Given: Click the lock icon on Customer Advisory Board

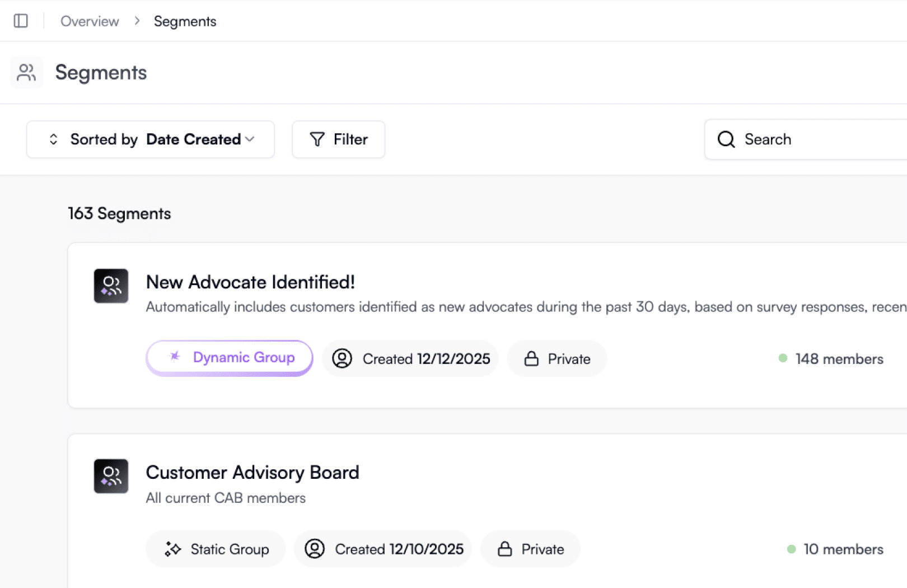Looking at the screenshot, I should tap(504, 549).
